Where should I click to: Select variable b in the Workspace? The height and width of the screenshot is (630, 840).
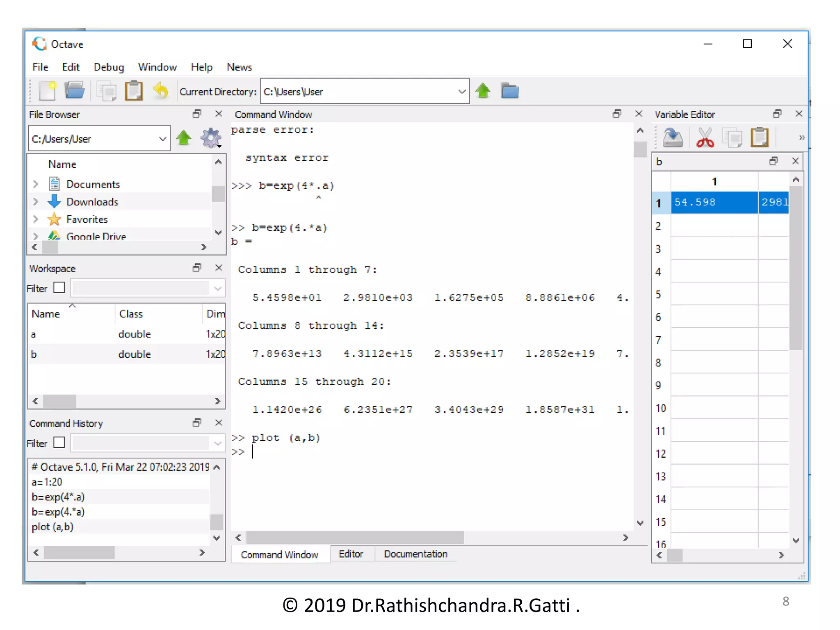point(34,354)
